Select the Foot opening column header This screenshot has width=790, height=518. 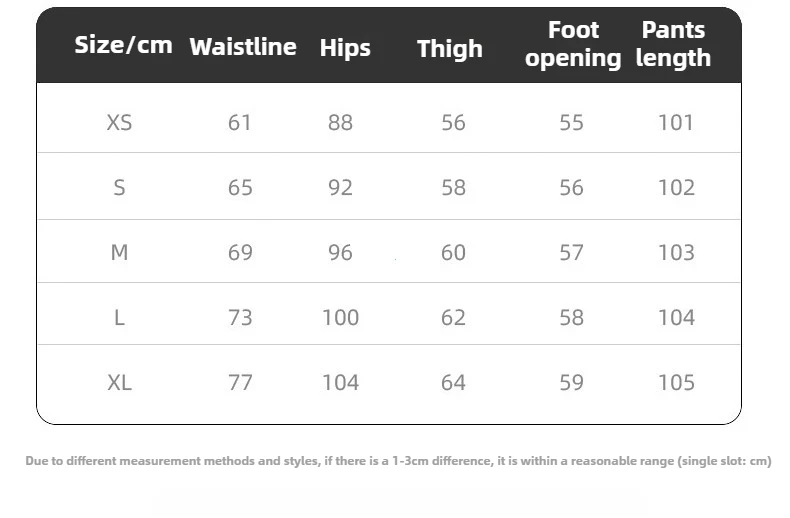click(573, 45)
